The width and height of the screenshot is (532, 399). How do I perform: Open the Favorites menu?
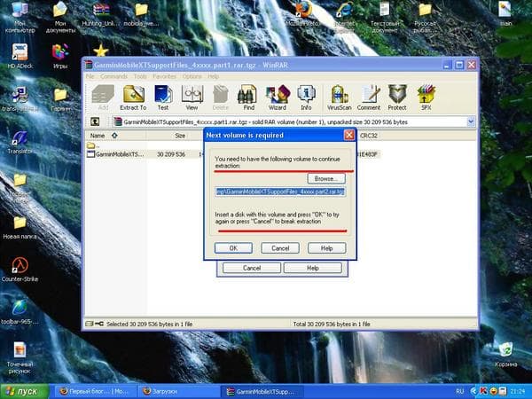pos(164,76)
